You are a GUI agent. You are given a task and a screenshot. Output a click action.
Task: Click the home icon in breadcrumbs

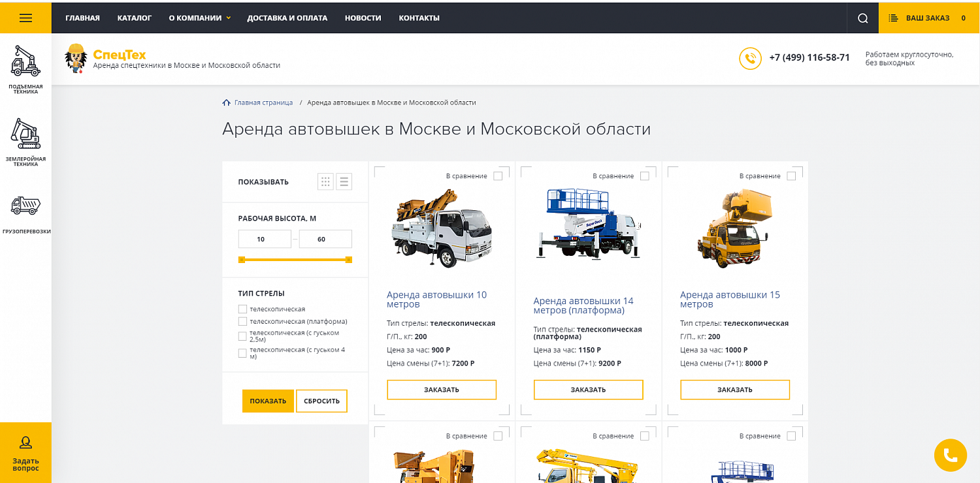pyautogui.click(x=226, y=102)
